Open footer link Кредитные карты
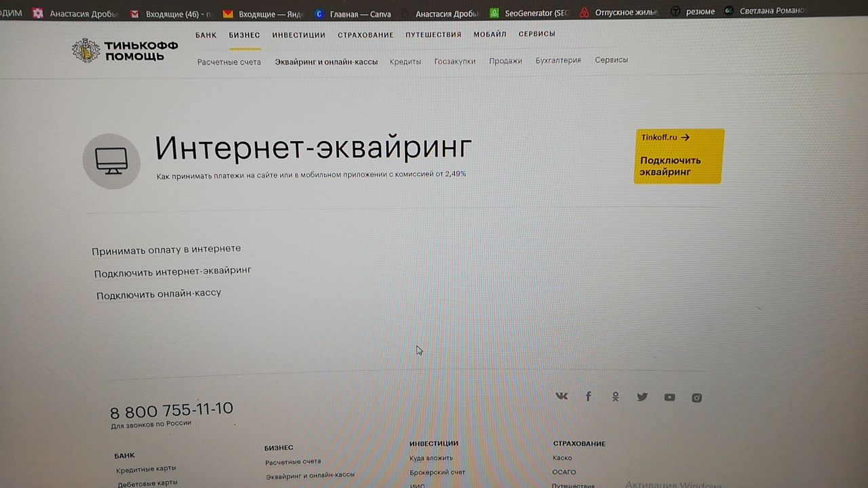 [146, 469]
